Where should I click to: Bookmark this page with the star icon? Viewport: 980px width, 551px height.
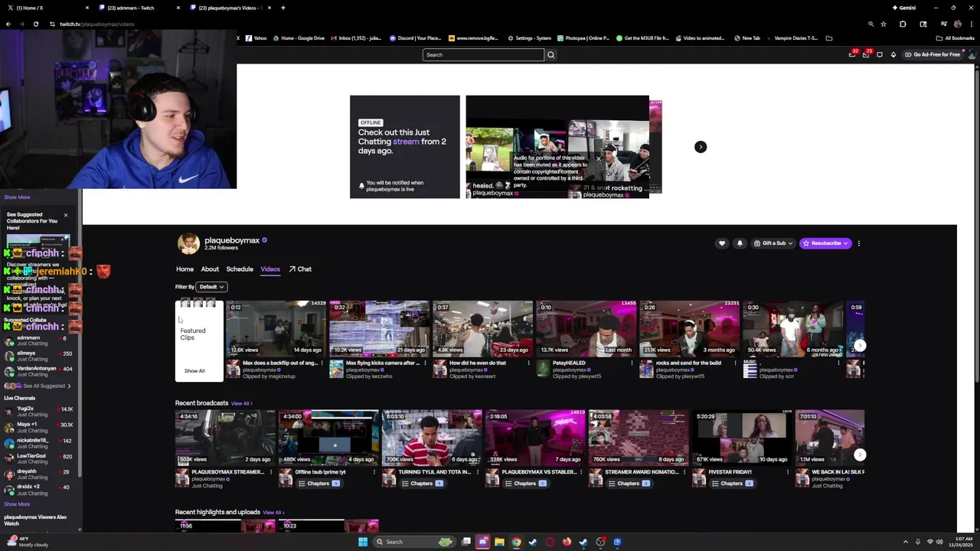click(x=884, y=24)
